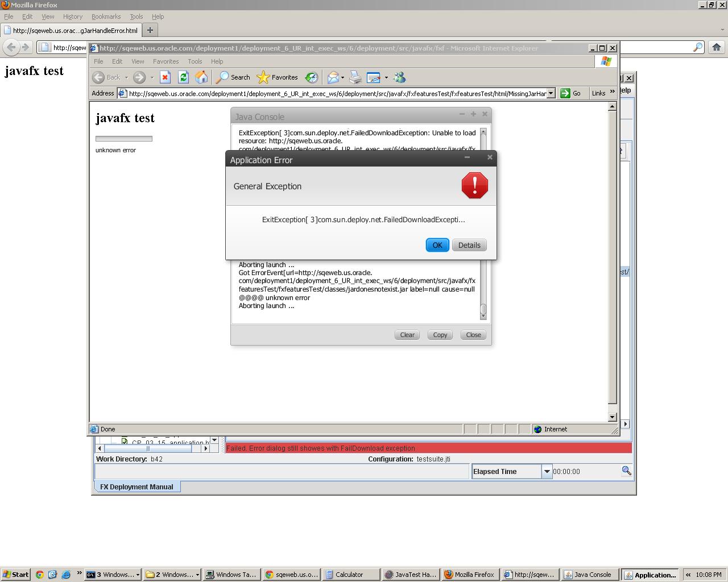Clear the Java Console output
The height and width of the screenshot is (582, 728).
[407, 335]
